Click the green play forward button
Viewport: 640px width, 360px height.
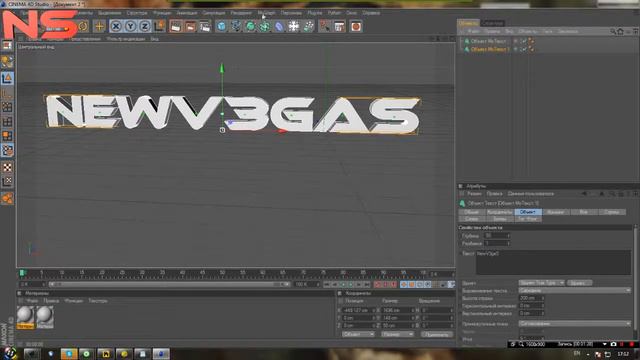[350, 284]
